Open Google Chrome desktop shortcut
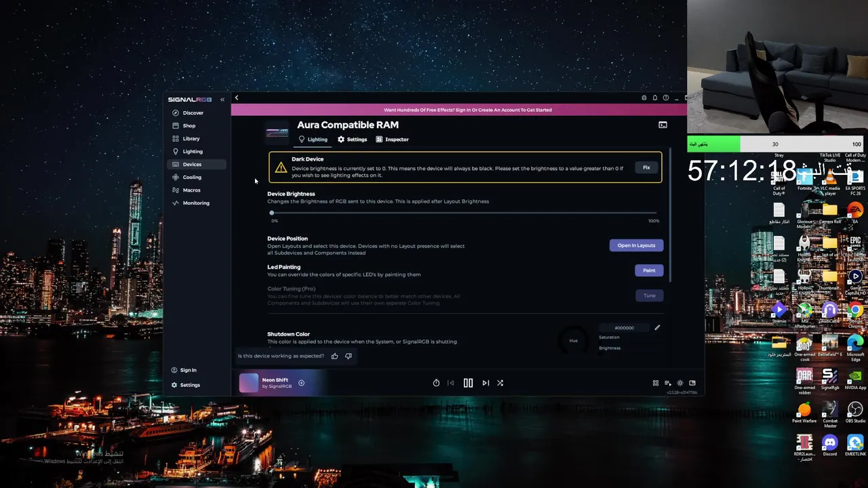Image resolution: width=868 pixels, height=488 pixels. [x=855, y=314]
